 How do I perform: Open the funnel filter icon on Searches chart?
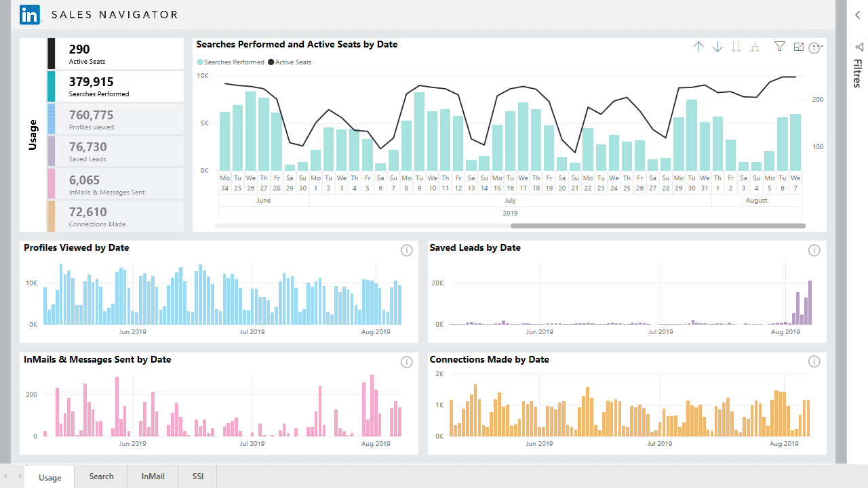coord(780,47)
